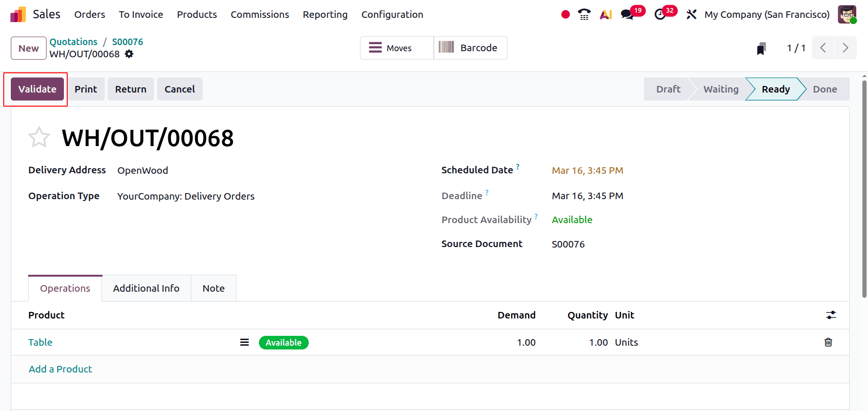Click the Scheduled Date help question mark
The image size is (868, 411).
(517, 166)
